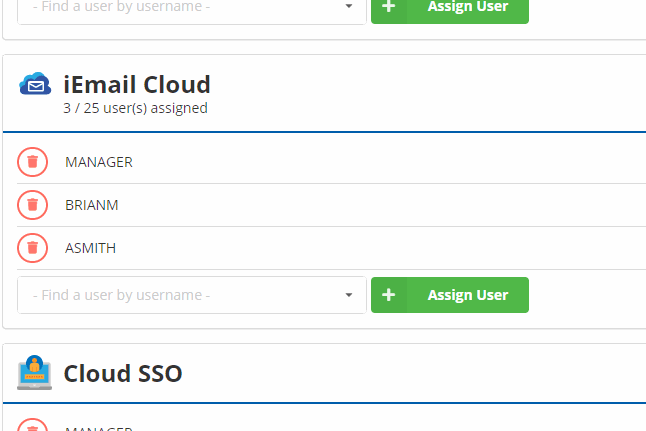Remove ASMITH using the trash icon
Viewport: 646px width, 431px height.
pyautogui.click(x=33, y=248)
